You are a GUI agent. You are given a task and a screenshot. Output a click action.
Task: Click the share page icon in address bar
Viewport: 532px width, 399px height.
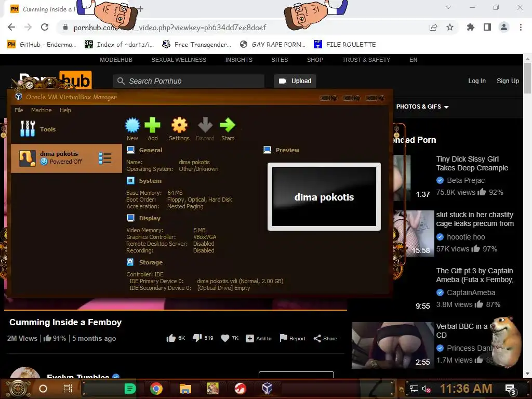[x=433, y=27]
